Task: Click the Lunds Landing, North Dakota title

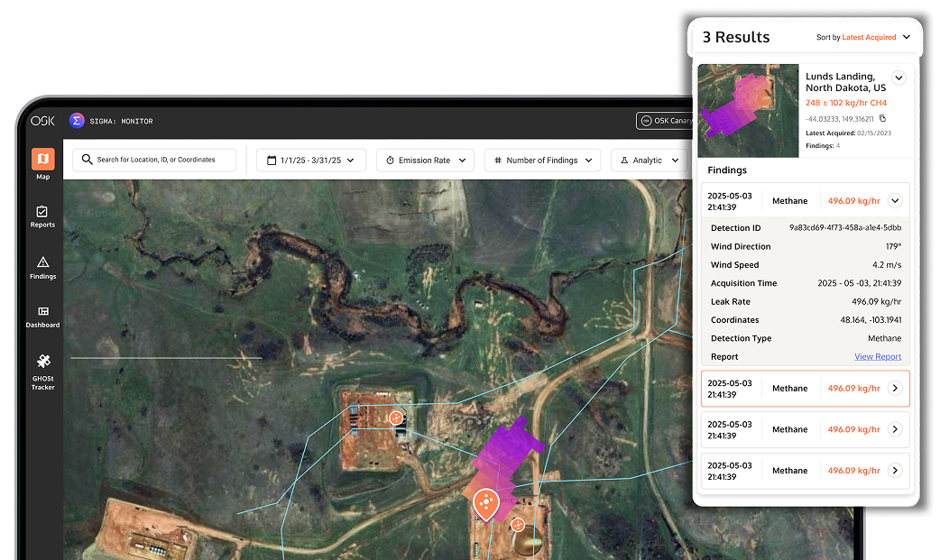Action: click(845, 82)
